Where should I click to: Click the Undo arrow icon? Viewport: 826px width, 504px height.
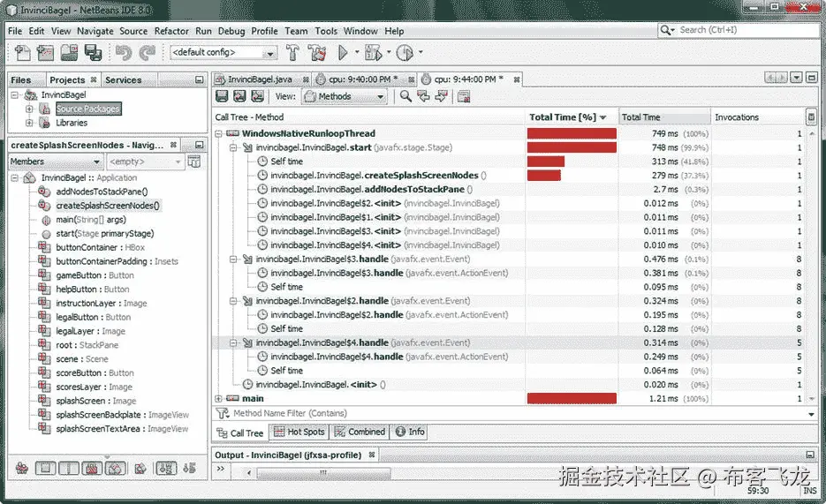[x=124, y=53]
